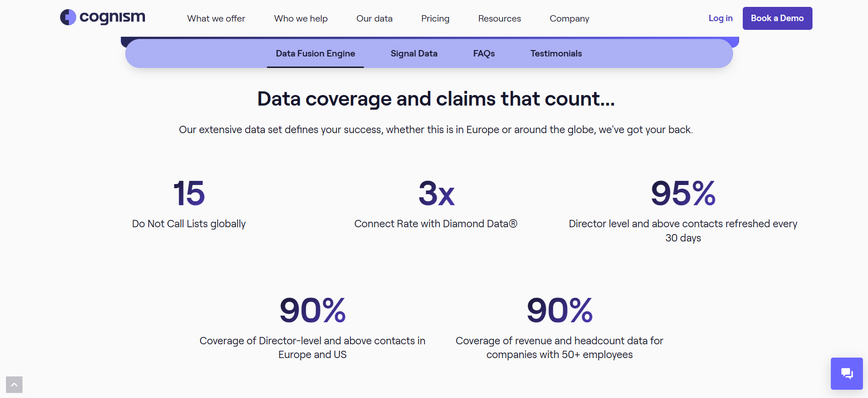Open the chat widget icon
The image size is (868, 398).
(846, 373)
